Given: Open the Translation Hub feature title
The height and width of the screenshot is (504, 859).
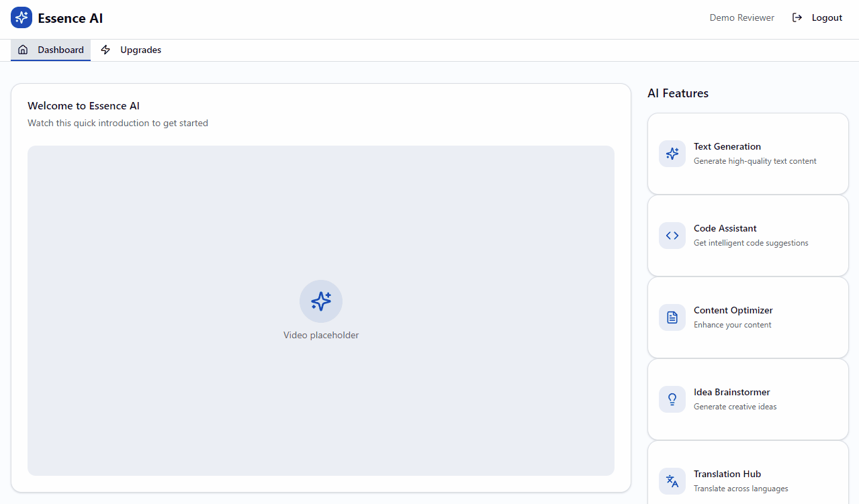Looking at the screenshot, I should pos(727,474).
